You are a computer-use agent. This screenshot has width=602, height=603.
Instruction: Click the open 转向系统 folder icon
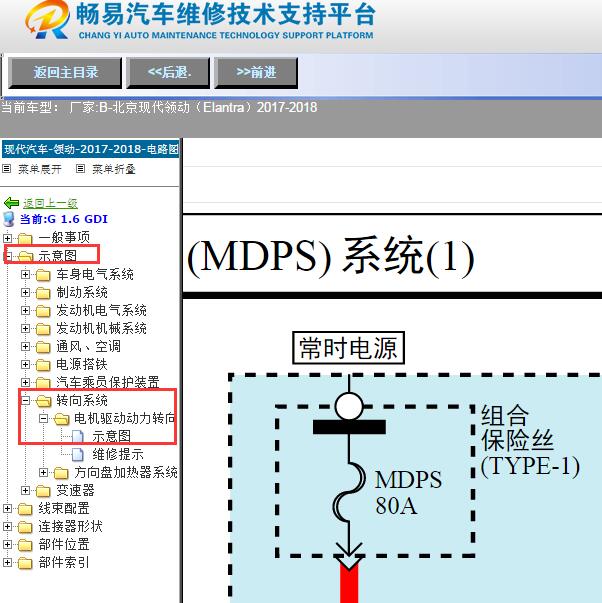[x=43, y=401]
